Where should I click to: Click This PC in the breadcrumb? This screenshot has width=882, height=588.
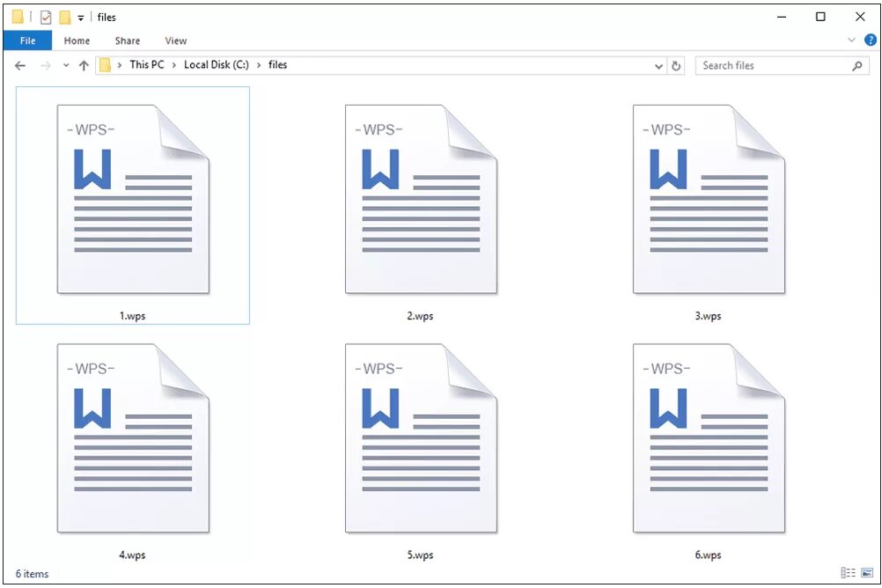(x=147, y=65)
